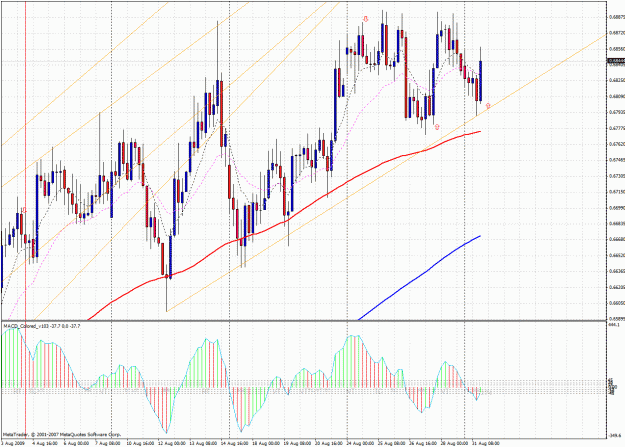625x447 pixels.
Task: Click the black current price label on the price scale
Action: coord(616,61)
